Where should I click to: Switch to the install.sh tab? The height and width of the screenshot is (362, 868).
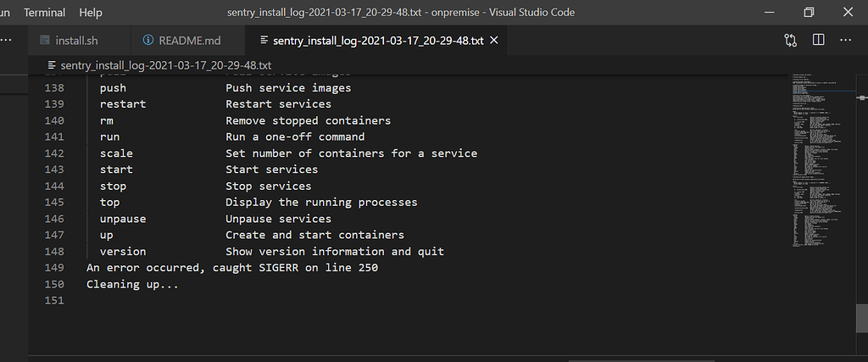(x=76, y=40)
